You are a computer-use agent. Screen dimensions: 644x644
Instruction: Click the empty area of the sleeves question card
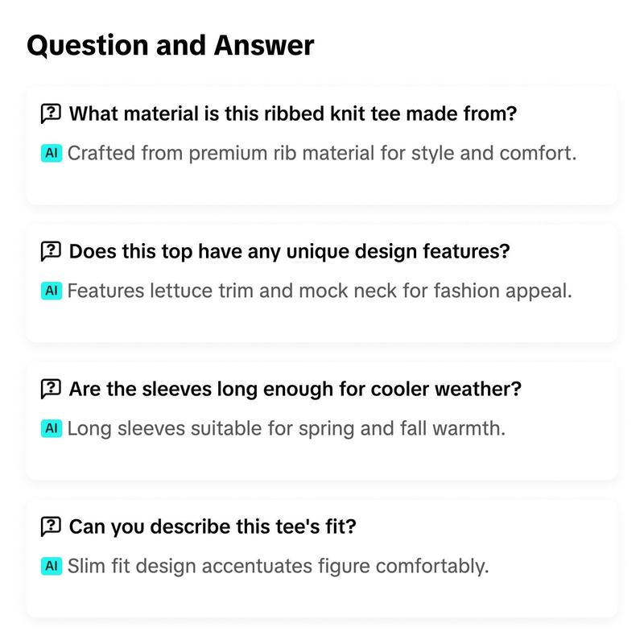(321, 460)
